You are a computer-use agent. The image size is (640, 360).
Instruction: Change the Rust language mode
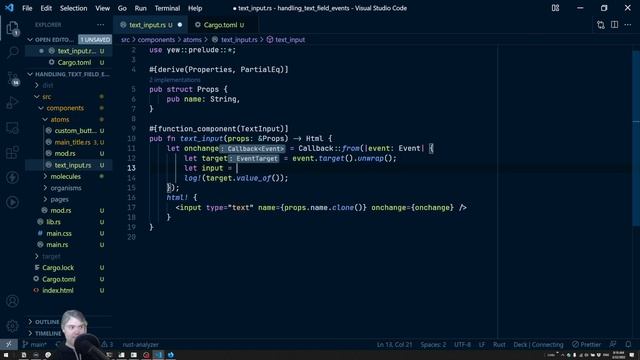pos(499,344)
